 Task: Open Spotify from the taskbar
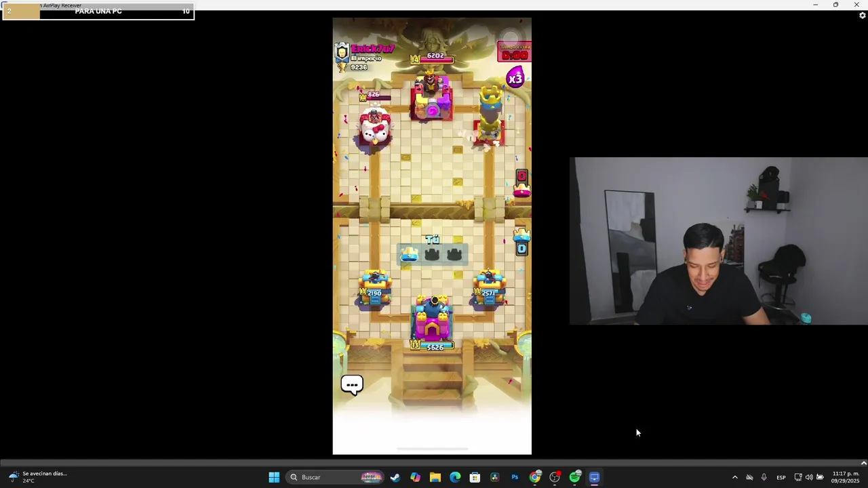[x=575, y=477]
